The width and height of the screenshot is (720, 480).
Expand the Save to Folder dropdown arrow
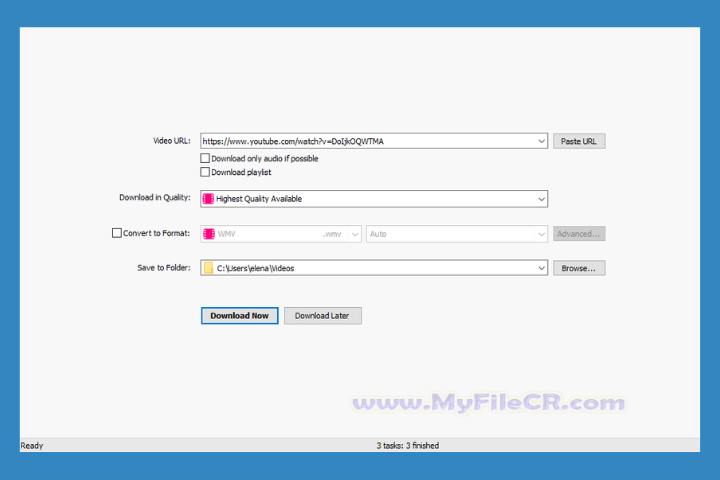(x=541, y=268)
